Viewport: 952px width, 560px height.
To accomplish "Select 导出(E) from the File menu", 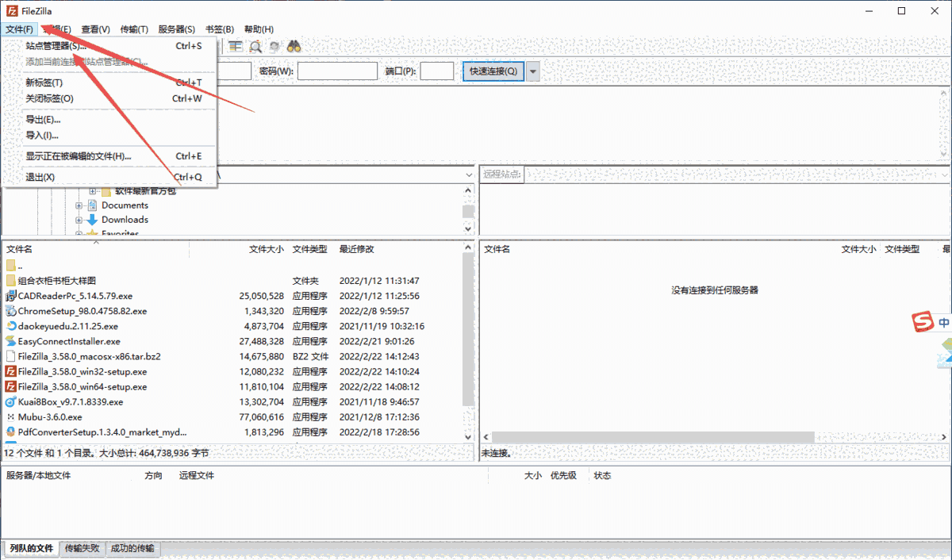I will pyautogui.click(x=45, y=120).
